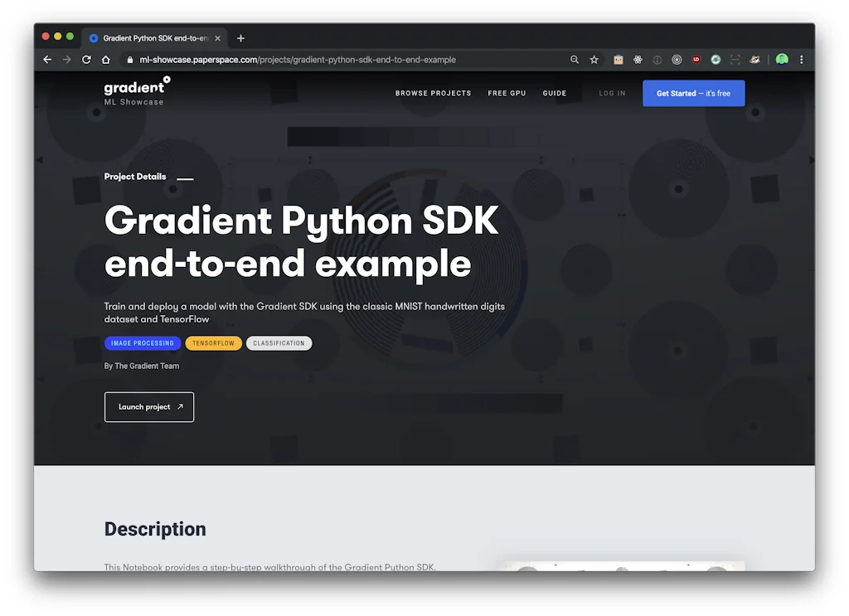This screenshot has width=849, height=616.
Task: Select the Classification tag
Action: pos(279,343)
